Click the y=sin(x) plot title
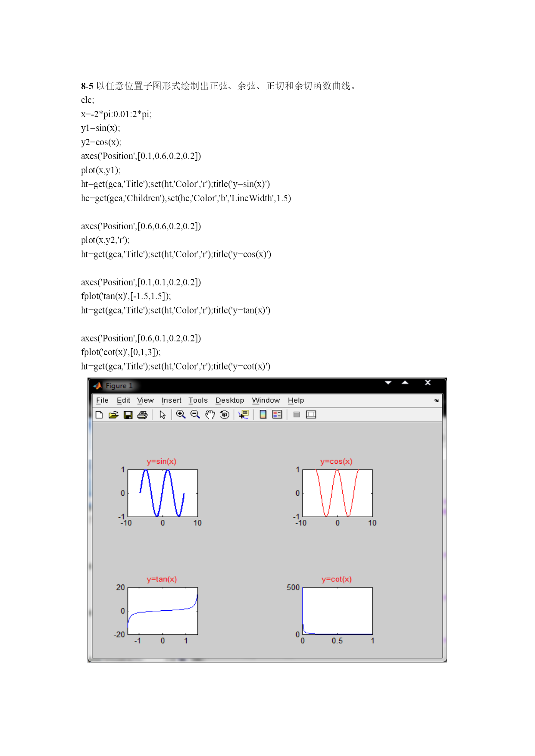The image size is (535, 756). 161,461
